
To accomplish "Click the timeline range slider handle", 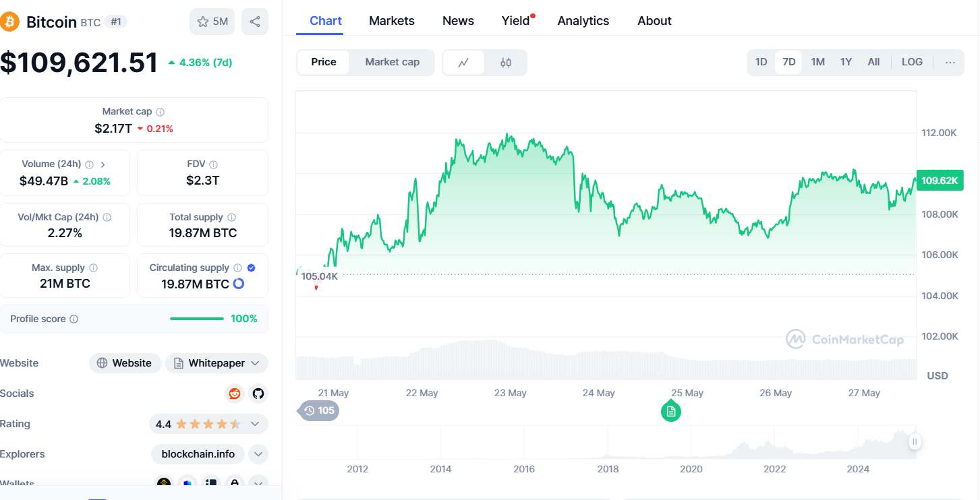I will (x=915, y=442).
